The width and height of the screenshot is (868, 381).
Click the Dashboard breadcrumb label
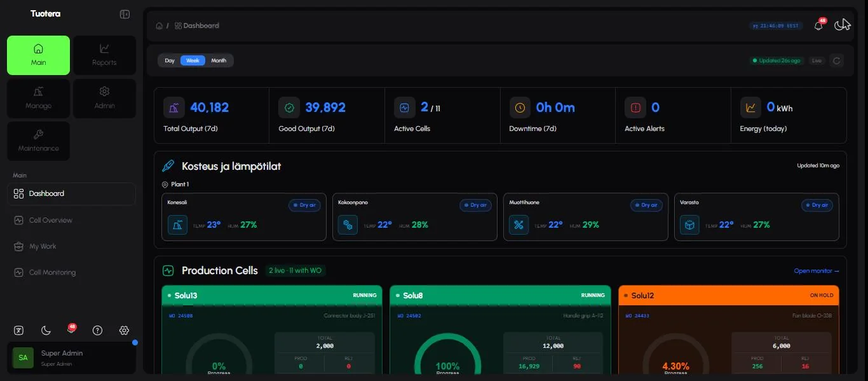[201, 26]
